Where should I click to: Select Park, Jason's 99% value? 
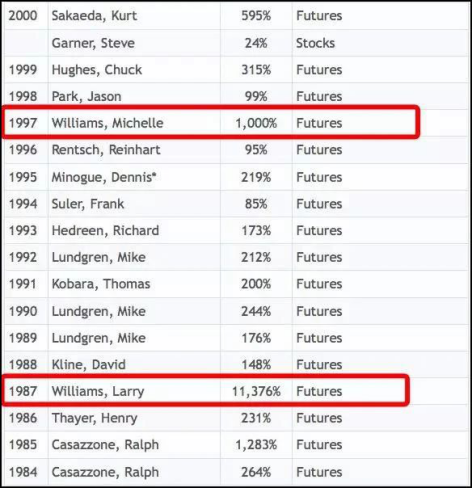(256, 96)
